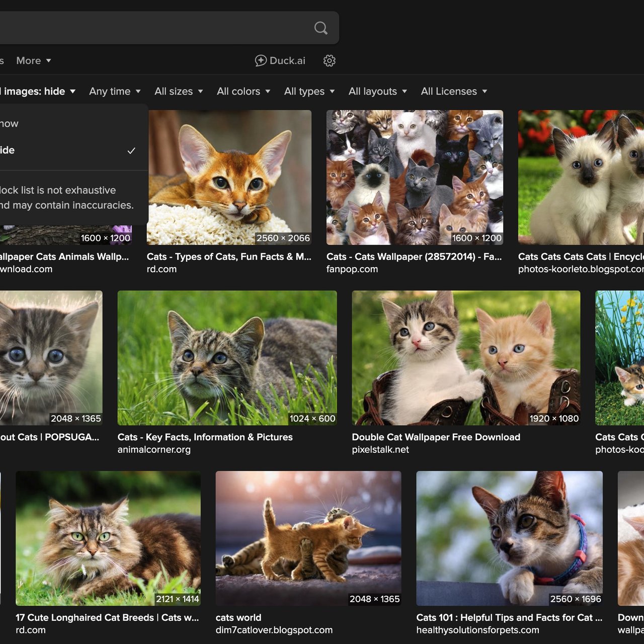The height and width of the screenshot is (644, 644).
Task: Open the two kittens in boots image
Action: tap(466, 358)
